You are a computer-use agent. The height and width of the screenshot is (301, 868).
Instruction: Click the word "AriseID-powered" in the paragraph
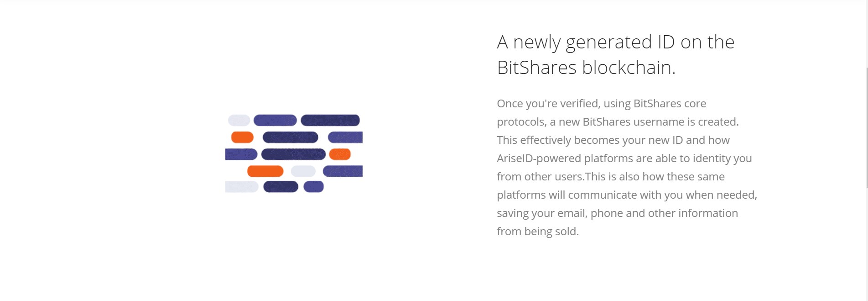[539, 158]
